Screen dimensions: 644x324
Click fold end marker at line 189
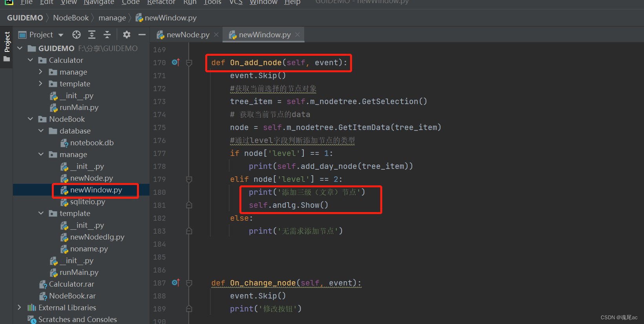coord(189,309)
